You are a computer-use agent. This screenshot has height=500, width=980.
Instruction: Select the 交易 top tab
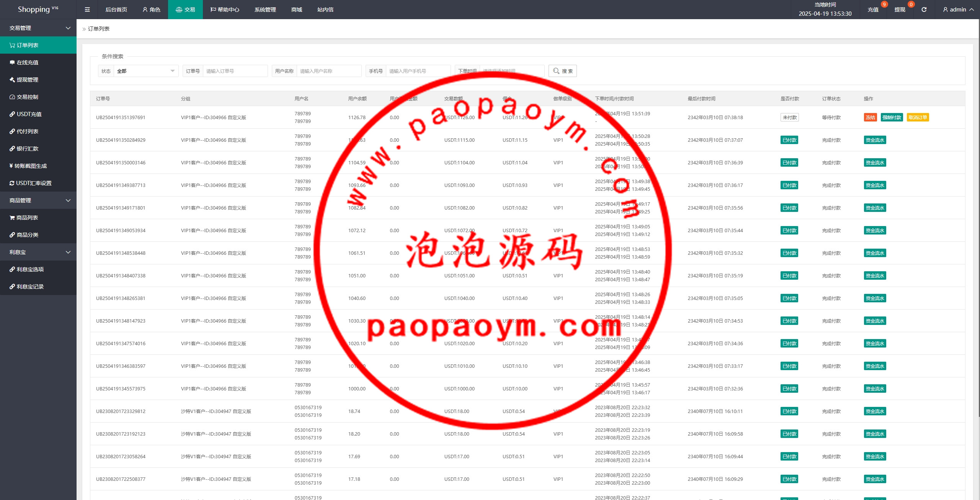point(185,10)
